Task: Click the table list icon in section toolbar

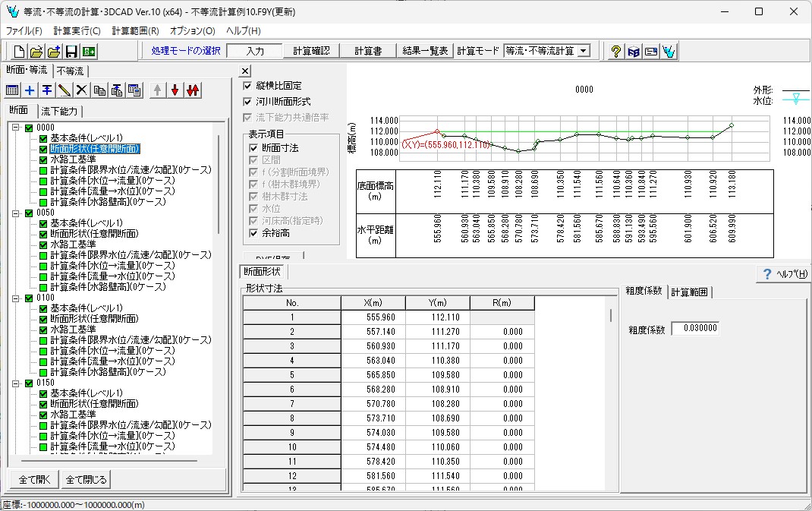Action: point(12,90)
